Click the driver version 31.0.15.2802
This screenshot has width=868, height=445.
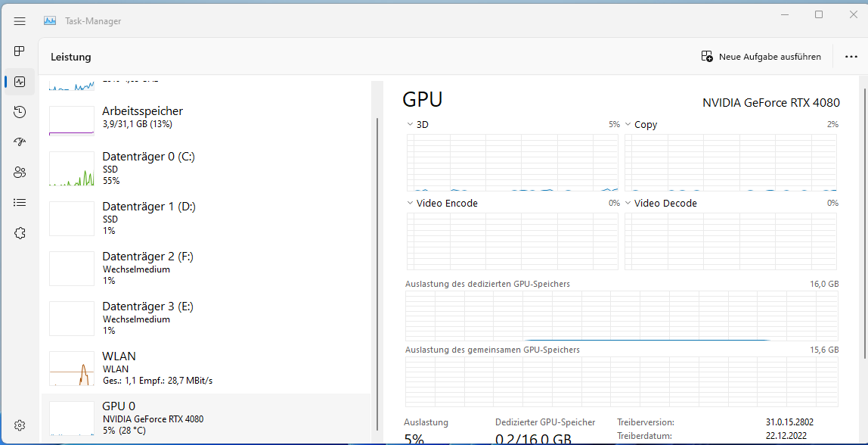(x=789, y=422)
